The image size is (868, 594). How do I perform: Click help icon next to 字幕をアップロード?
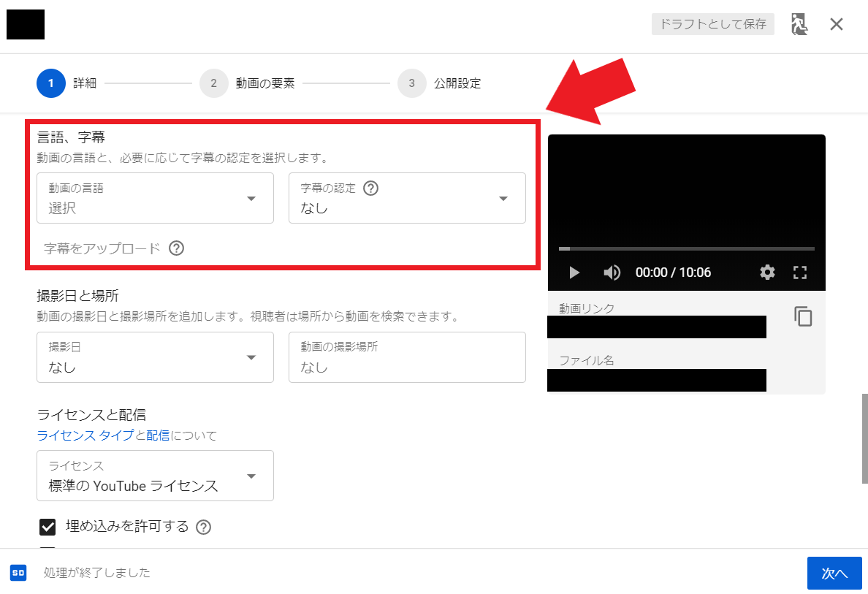click(177, 248)
